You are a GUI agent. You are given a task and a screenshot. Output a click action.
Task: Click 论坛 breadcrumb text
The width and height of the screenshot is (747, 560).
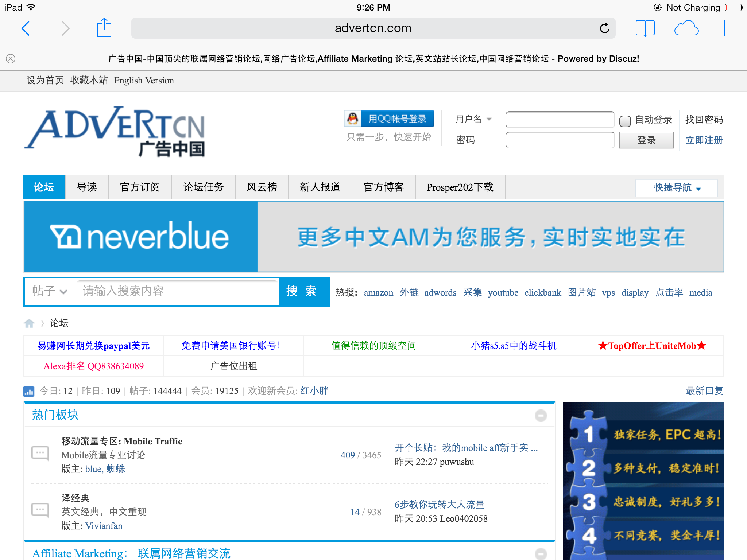(x=59, y=323)
